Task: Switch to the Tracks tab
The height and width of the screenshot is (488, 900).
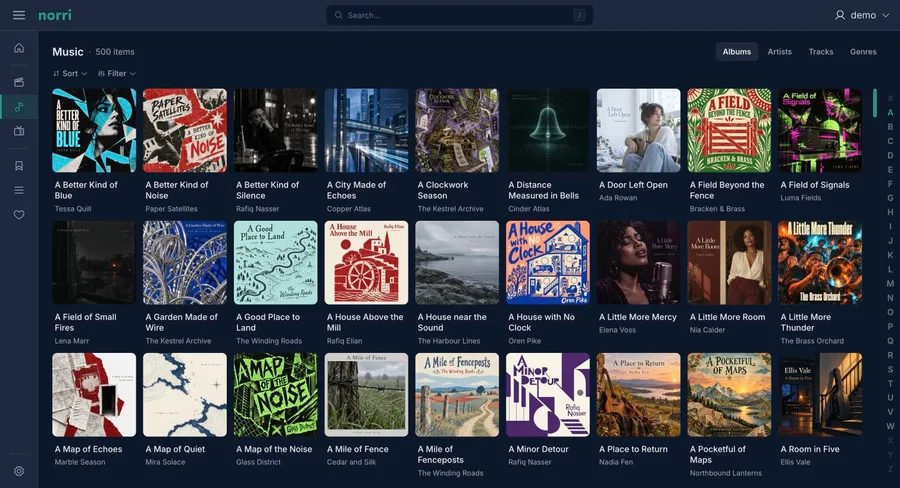Action: click(821, 52)
